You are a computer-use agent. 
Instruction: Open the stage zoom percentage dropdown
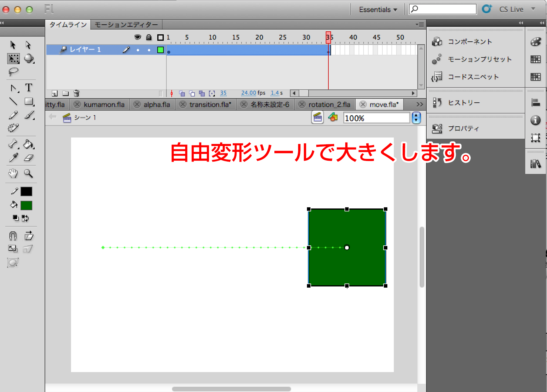coord(416,118)
